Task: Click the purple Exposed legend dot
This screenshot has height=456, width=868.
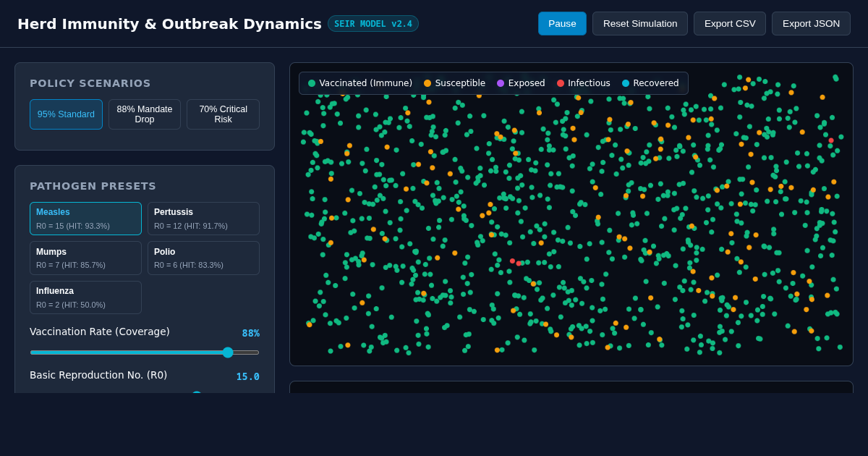Action: point(501,83)
